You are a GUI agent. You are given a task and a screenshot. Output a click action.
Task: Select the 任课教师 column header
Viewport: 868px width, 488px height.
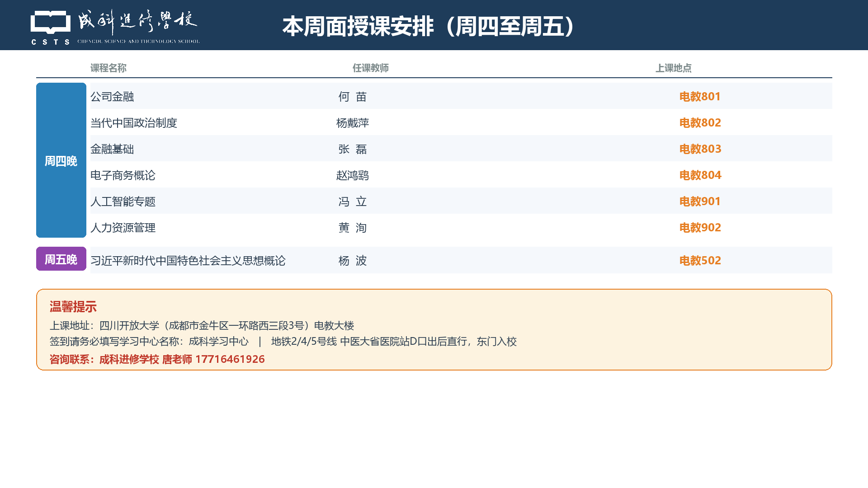(371, 68)
